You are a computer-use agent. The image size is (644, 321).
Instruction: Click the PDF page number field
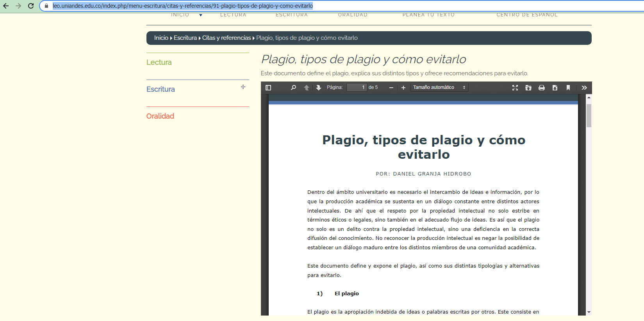(x=357, y=87)
